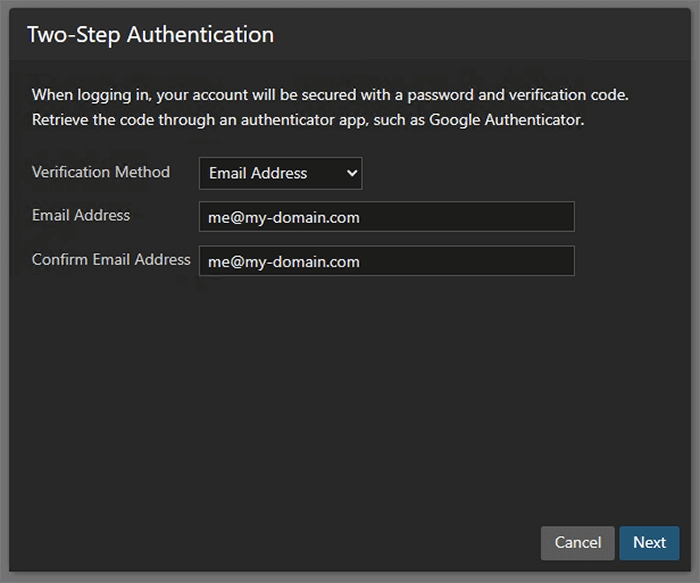Image resolution: width=700 pixels, height=583 pixels.
Task: Focus the Email Address input field
Action: 386,217
